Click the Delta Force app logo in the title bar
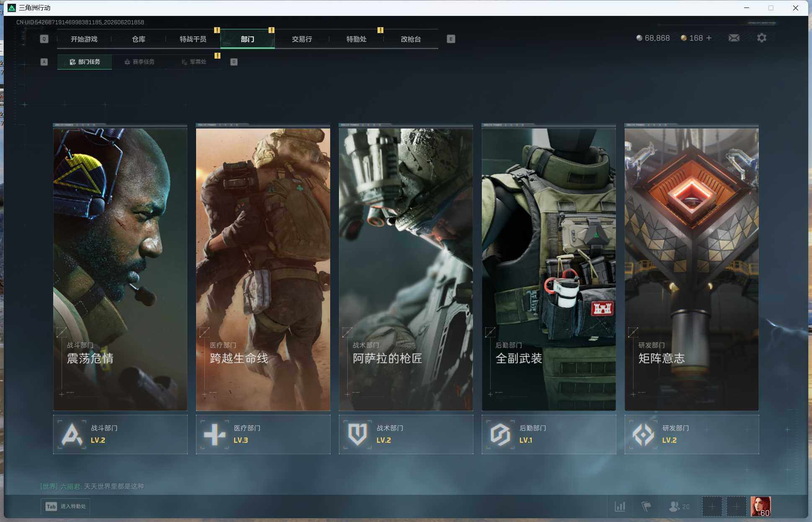812x522 pixels. (x=12, y=8)
